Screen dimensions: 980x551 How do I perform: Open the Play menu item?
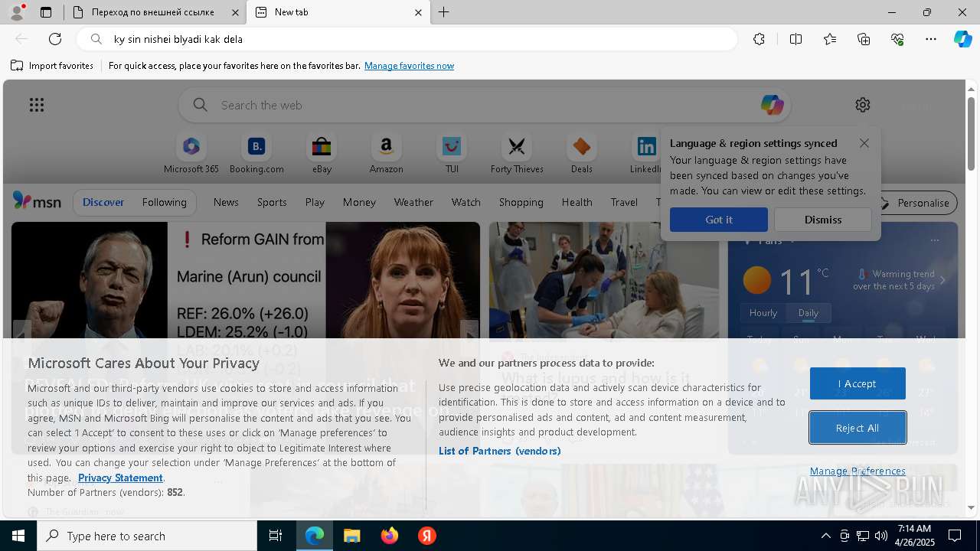(x=315, y=202)
